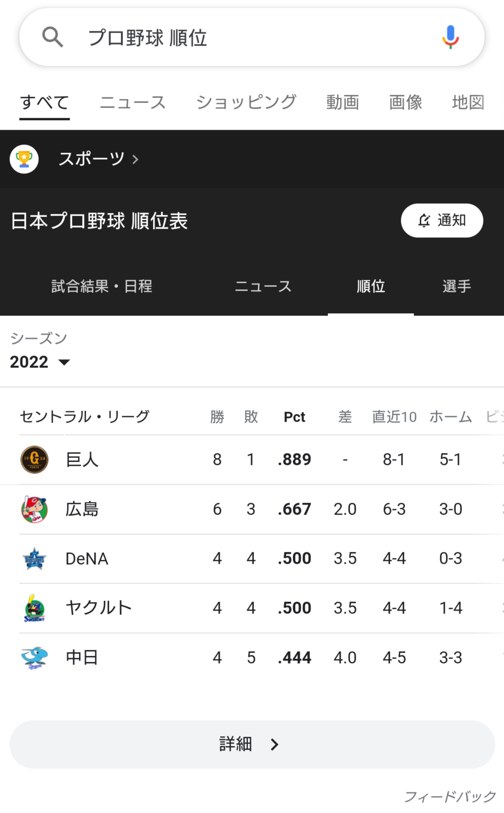The width and height of the screenshot is (504, 813).
Task: Click the Giants (巨人) team logo
Action: click(34, 459)
